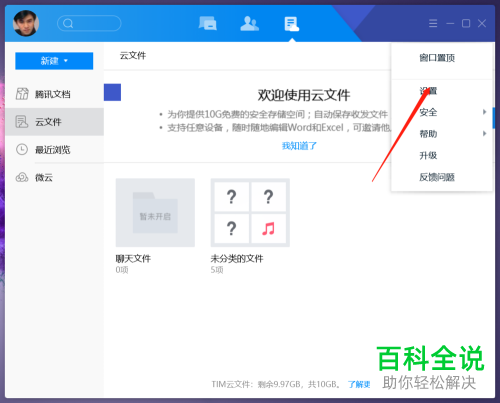The height and width of the screenshot is (403, 500).
Task: Select 微云 in the sidebar
Action: tap(54, 177)
